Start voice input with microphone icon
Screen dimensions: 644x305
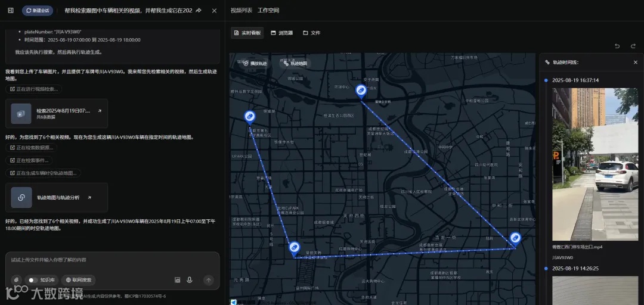click(190, 280)
